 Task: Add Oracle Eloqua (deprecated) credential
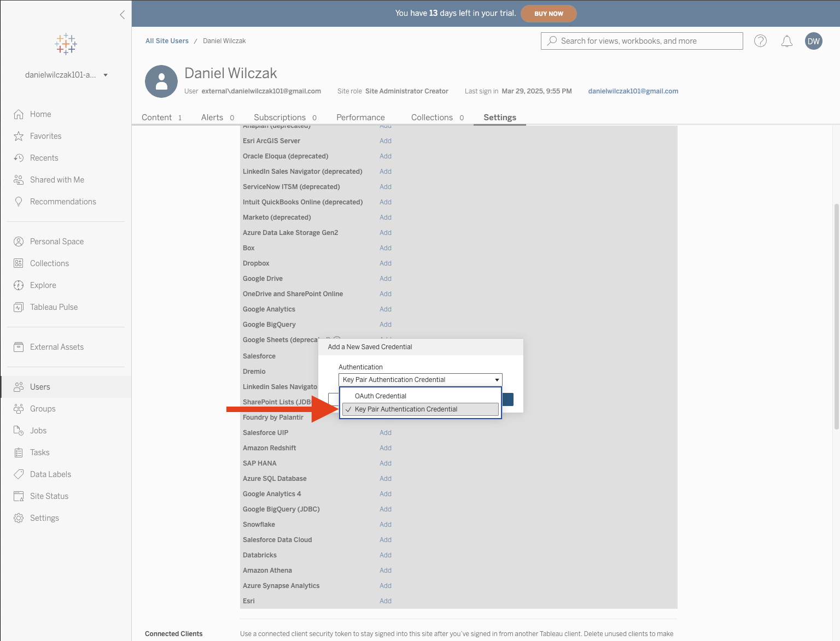[386, 156]
